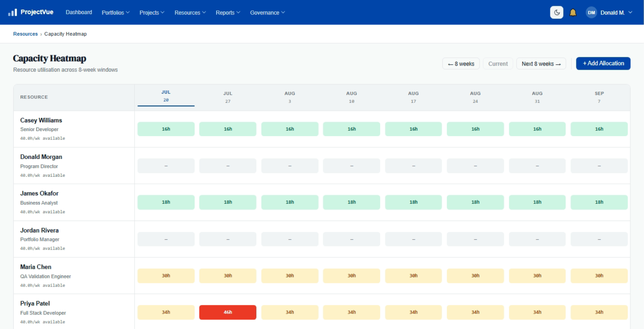Select the Sep 7 week column header

599,97
